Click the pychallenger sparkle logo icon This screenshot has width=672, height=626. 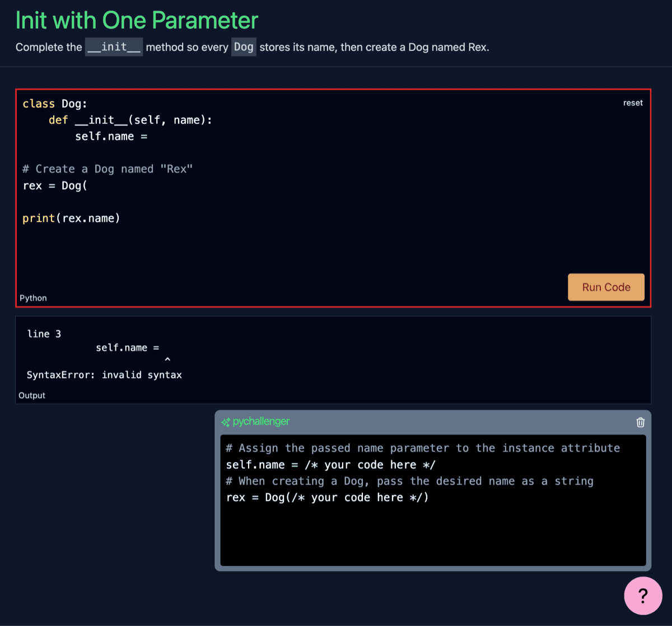(227, 421)
